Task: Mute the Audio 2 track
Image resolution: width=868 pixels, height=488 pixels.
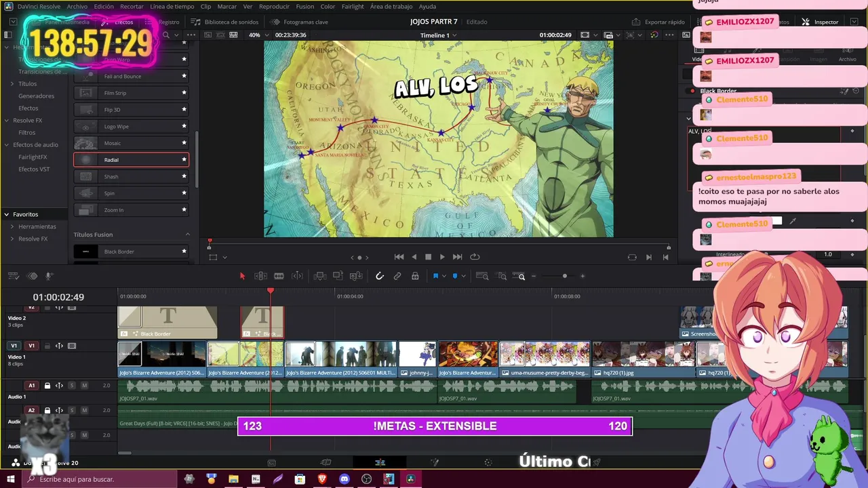Action: click(84, 410)
